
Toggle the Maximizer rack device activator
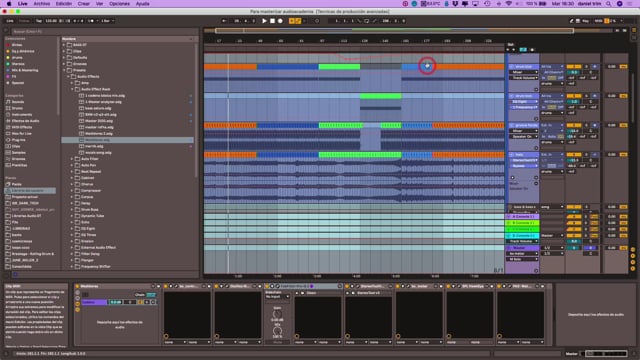pos(77,287)
